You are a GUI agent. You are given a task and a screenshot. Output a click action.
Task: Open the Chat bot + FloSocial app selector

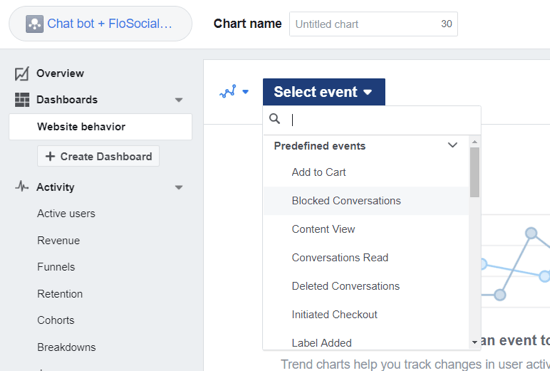(100, 24)
